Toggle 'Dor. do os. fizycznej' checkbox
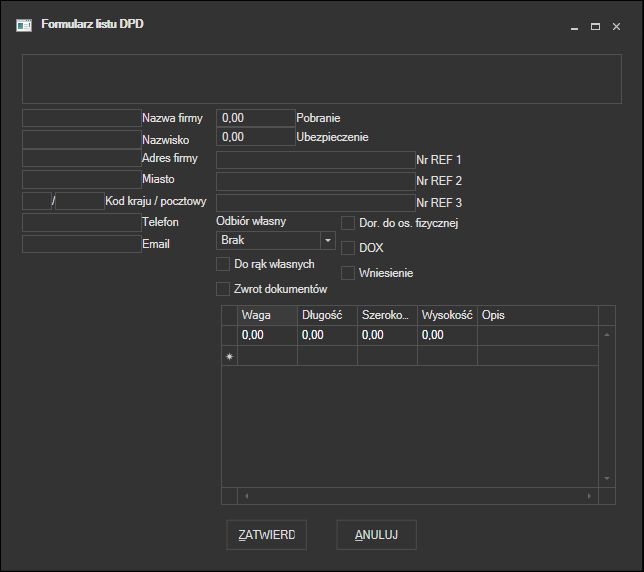Image resolution: width=644 pixels, height=572 pixels. pyautogui.click(x=348, y=223)
